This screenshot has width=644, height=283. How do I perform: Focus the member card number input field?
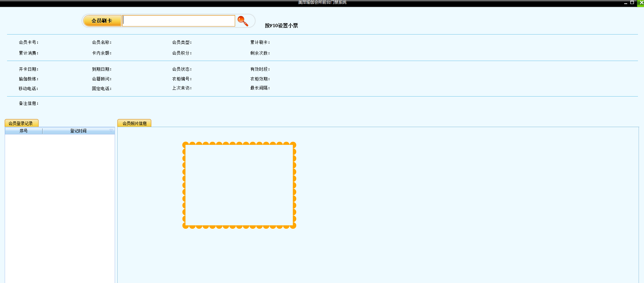[179, 21]
